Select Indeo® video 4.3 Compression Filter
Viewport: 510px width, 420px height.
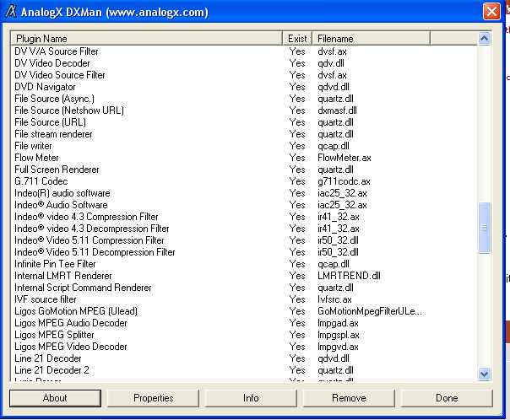244,217
